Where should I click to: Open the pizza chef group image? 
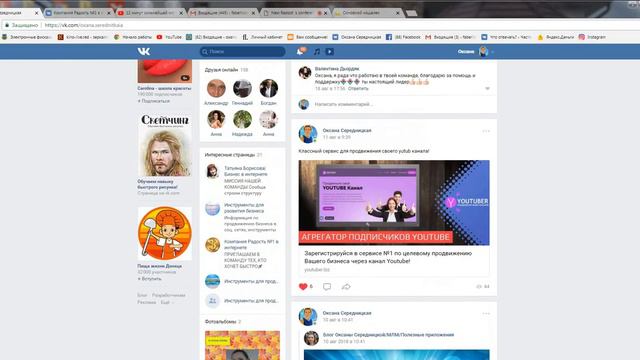click(x=164, y=233)
